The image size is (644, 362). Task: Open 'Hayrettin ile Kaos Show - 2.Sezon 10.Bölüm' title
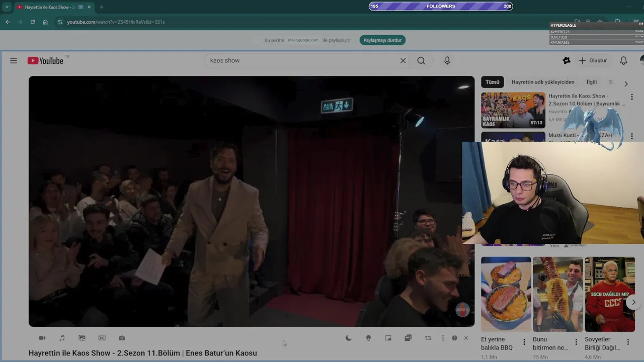pos(587,100)
